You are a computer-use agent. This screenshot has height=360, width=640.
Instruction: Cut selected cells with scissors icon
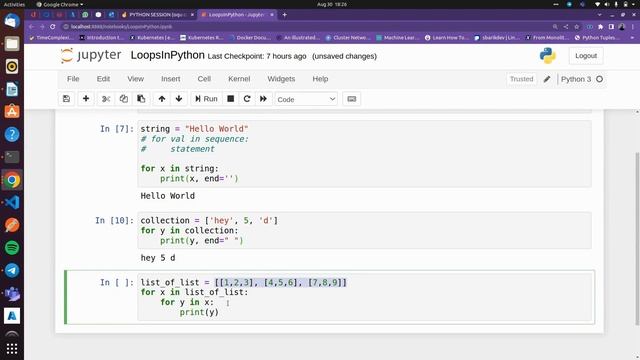click(x=106, y=99)
